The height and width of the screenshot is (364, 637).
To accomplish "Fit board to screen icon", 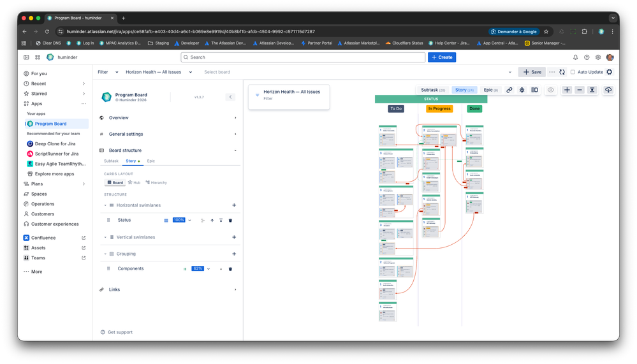I will click(x=592, y=90).
